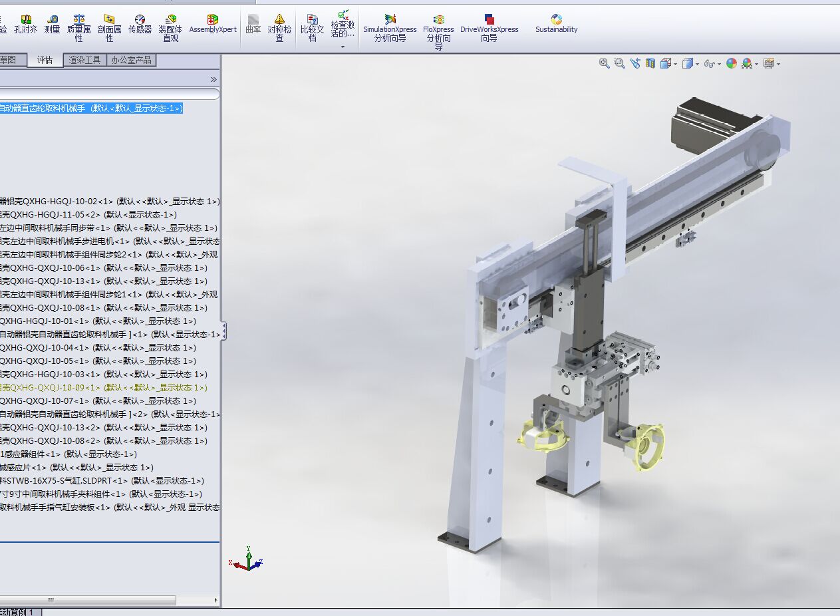Switch to the 渲染工具 tab
840x616 pixels.
[84, 60]
